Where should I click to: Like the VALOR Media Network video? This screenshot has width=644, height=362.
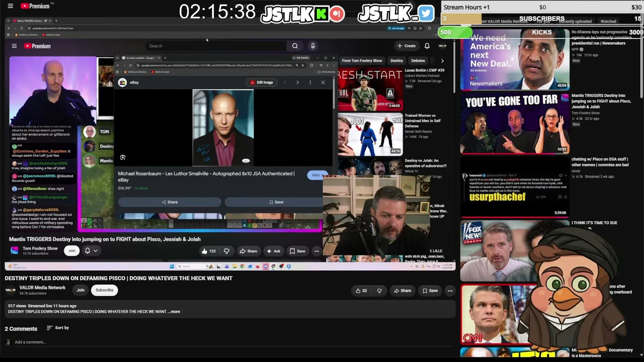coord(361,291)
